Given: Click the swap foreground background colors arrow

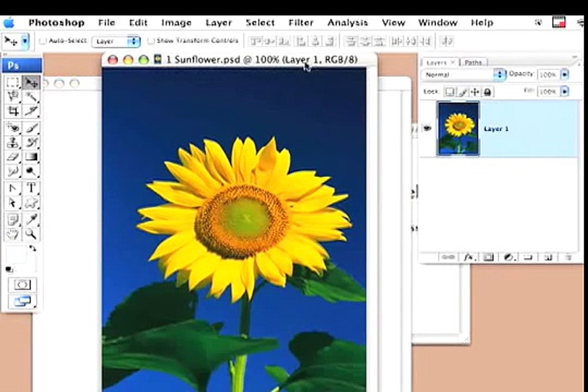Looking at the screenshot, I should click(33, 248).
